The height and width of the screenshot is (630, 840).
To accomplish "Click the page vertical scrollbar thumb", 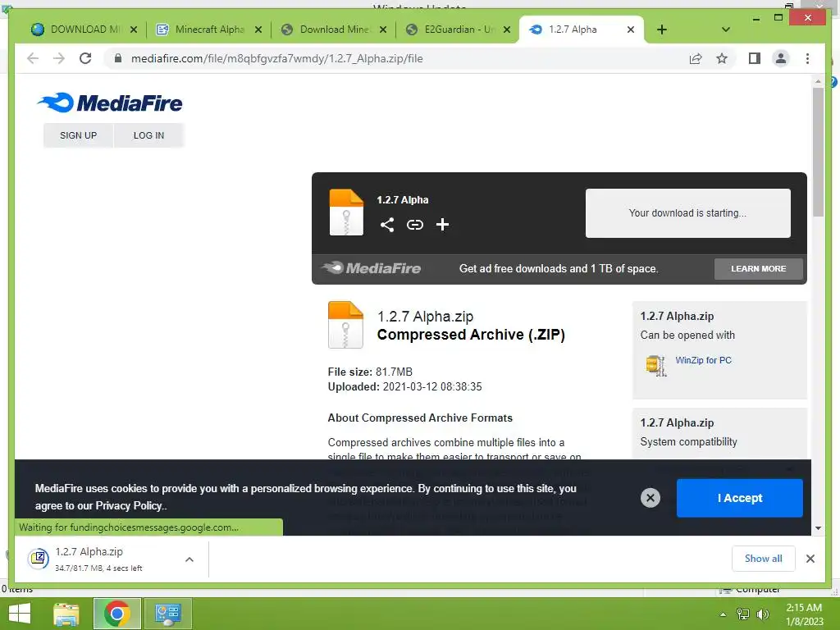I will pos(818,153).
